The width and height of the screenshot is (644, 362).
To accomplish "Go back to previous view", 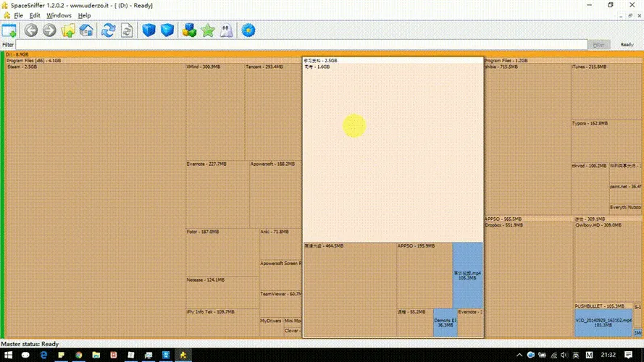I will click(31, 30).
